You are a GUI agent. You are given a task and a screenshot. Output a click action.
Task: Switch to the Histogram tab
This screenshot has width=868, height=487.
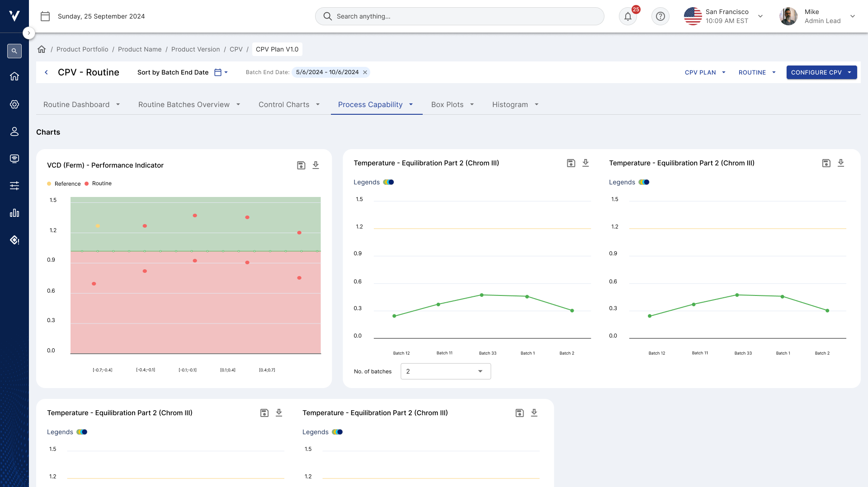point(515,104)
